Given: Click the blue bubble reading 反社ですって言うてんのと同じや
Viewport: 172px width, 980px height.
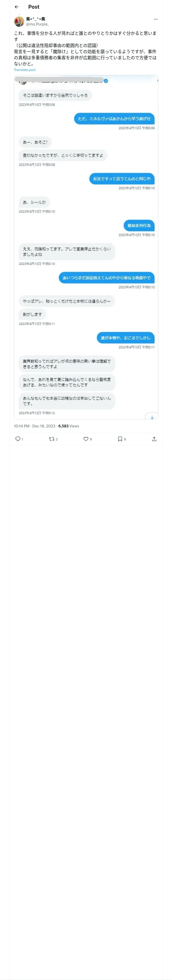Looking at the screenshot, I should coord(122,178).
